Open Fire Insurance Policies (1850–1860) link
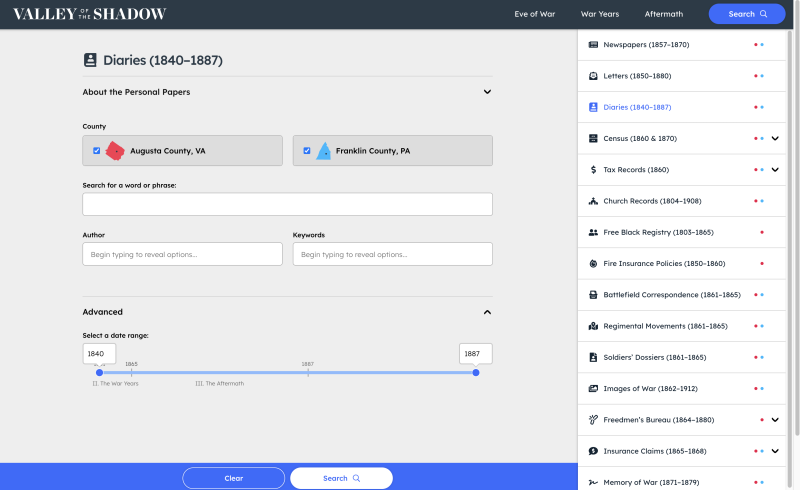The width and height of the screenshot is (800, 490). tap(664, 263)
